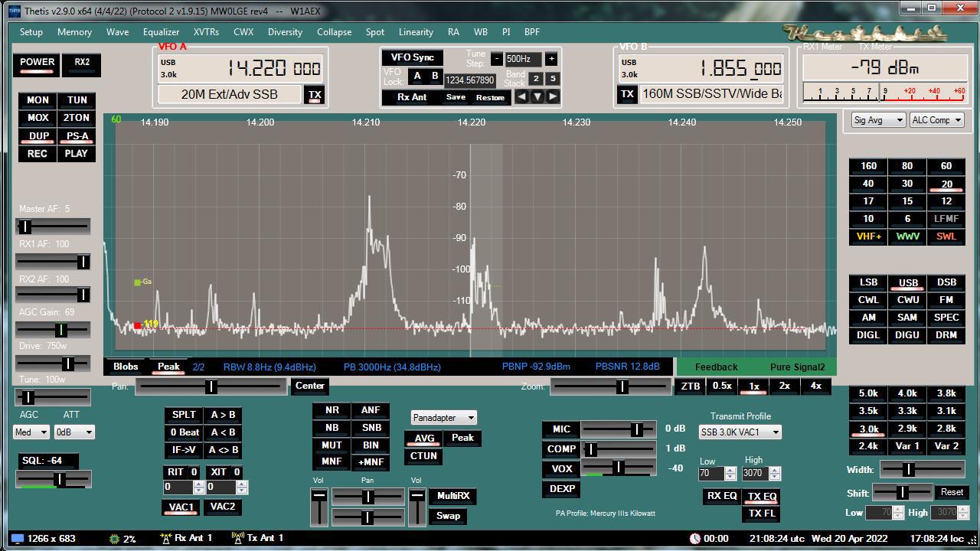
Task: Click the VFO A frequency display
Action: coord(273,68)
